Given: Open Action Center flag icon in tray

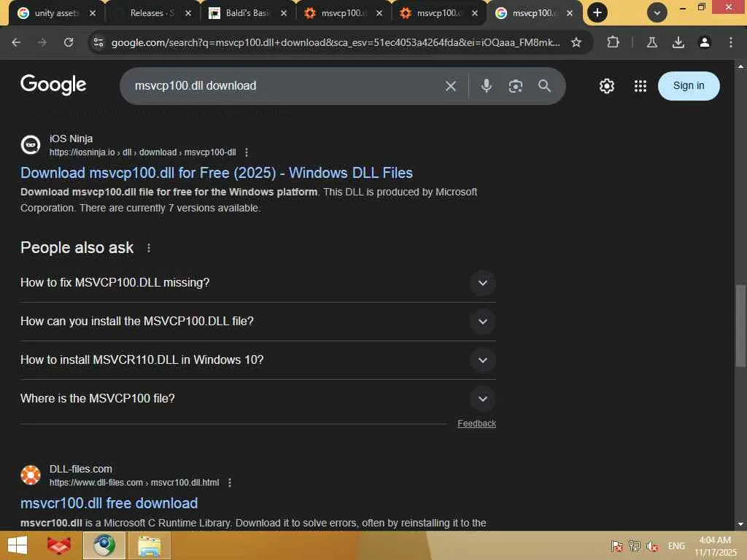Looking at the screenshot, I should pos(617,546).
